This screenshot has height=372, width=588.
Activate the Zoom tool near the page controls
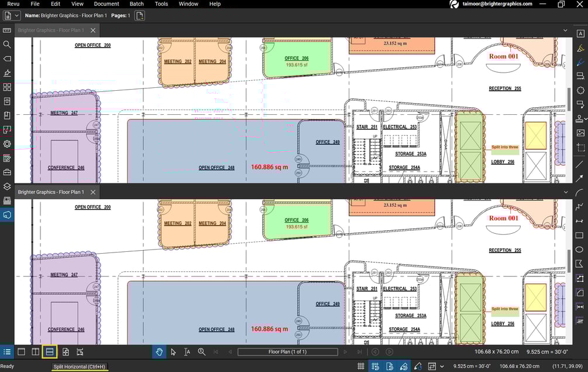(x=202, y=351)
